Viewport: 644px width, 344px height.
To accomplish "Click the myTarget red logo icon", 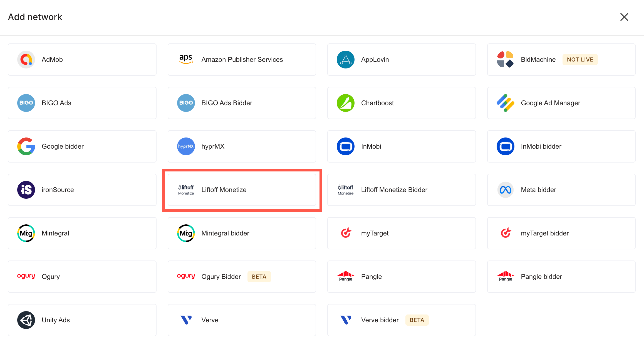I will [346, 233].
